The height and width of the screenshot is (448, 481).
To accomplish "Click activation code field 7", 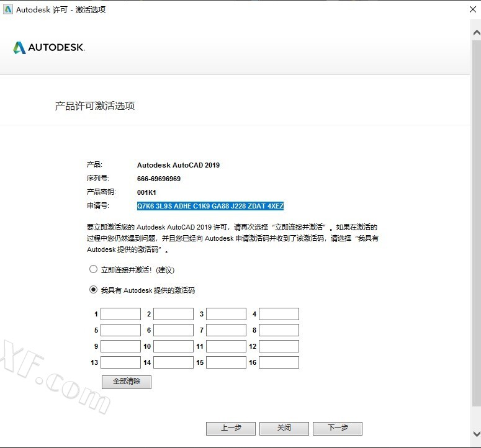I will [226, 330].
